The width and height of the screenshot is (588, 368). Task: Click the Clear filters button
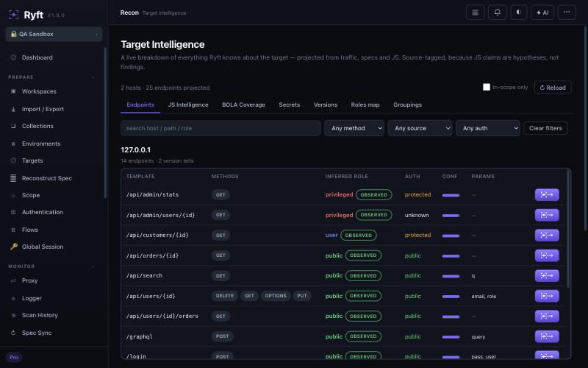545,128
